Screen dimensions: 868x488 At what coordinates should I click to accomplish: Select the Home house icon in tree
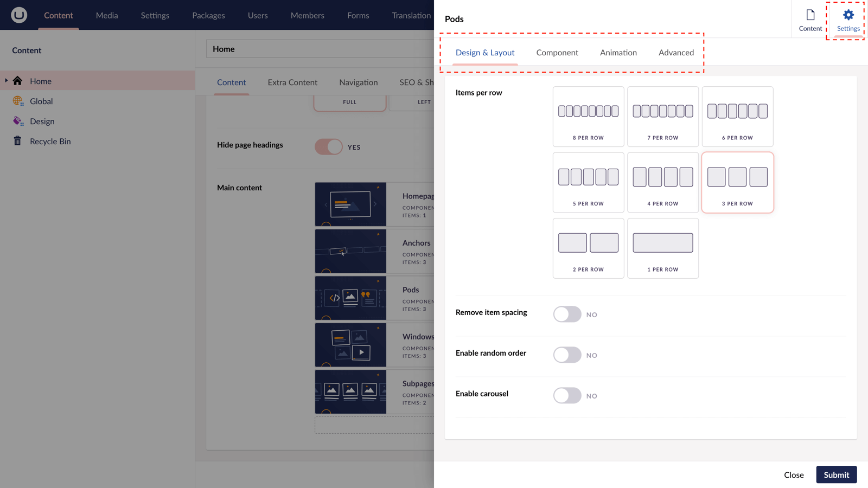point(18,81)
